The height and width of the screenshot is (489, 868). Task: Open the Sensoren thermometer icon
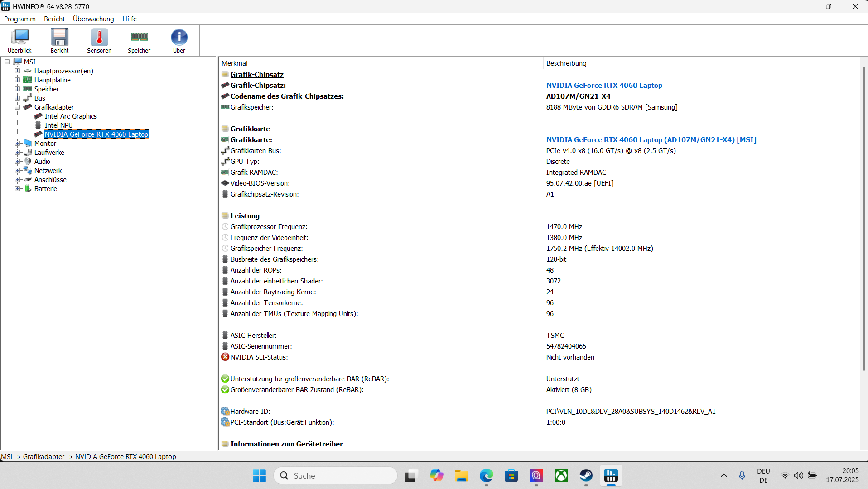(99, 41)
